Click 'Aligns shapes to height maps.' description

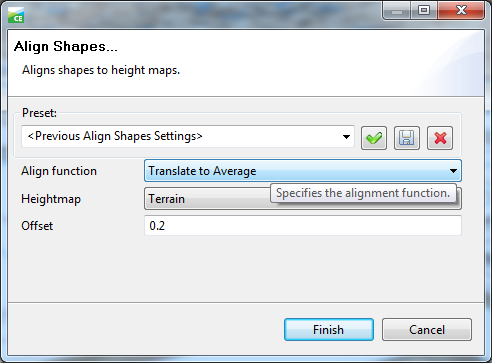pyautogui.click(x=101, y=70)
